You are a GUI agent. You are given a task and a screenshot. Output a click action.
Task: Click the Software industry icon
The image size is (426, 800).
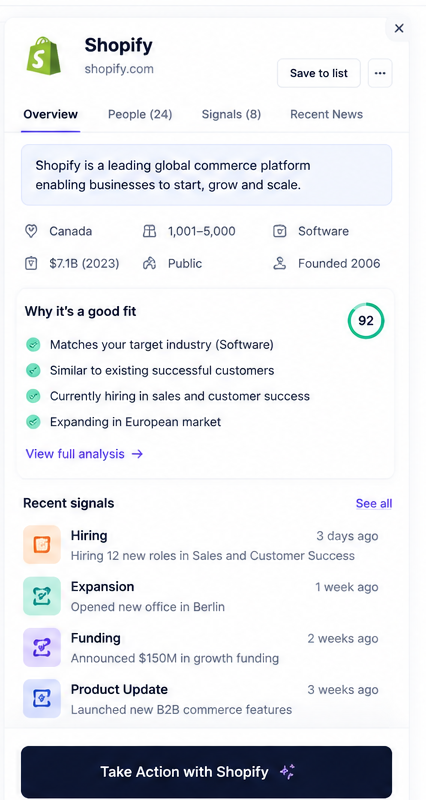coord(279,231)
